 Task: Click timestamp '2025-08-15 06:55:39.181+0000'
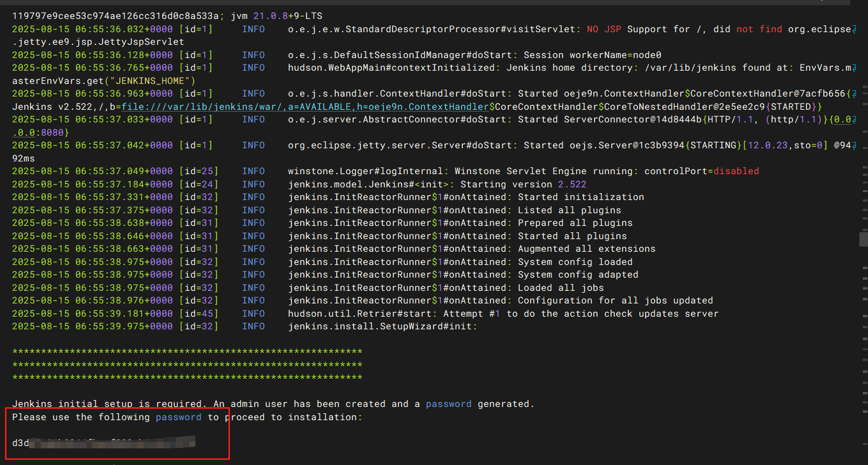click(93, 314)
